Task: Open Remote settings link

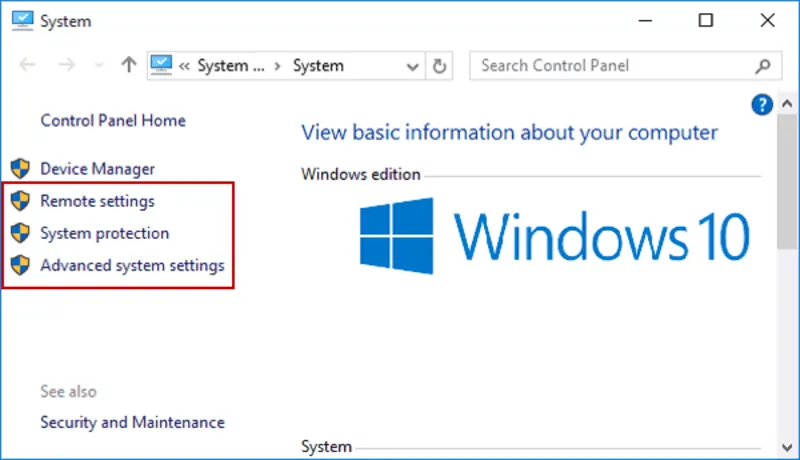Action: coord(97,201)
